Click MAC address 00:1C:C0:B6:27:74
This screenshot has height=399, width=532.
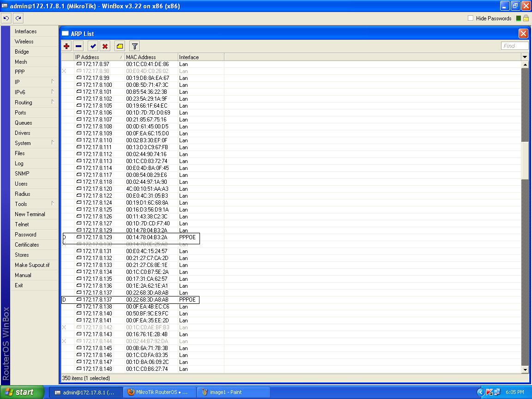coord(147,369)
